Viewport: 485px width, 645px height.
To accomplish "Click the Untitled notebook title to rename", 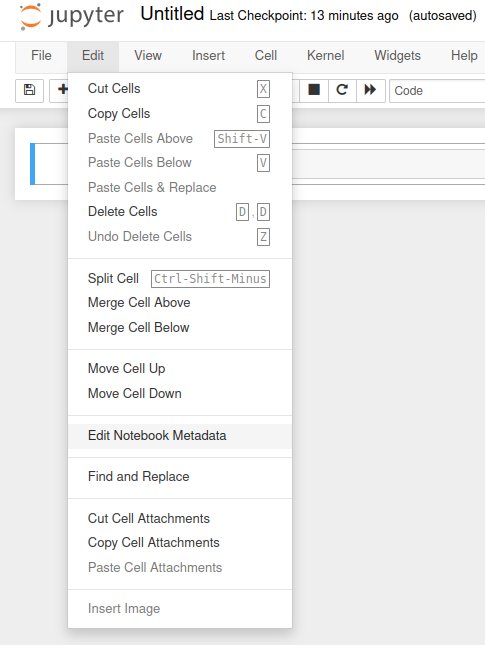I will (x=172, y=14).
